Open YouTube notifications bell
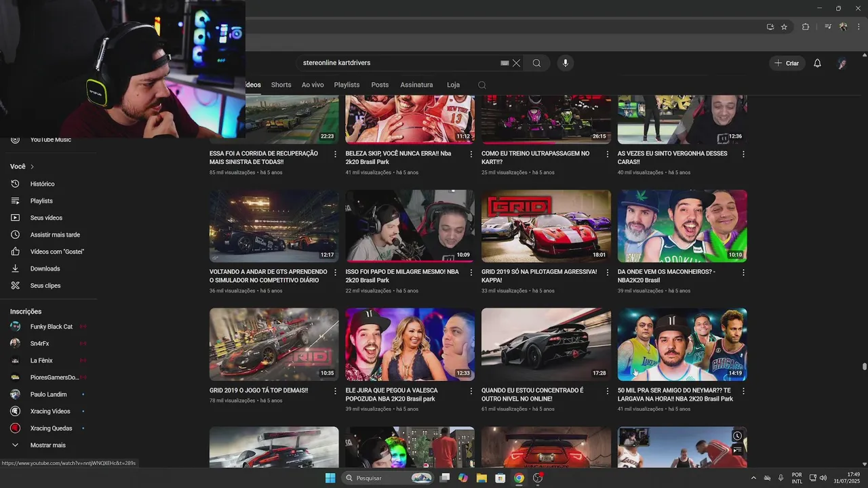The width and height of the screenshot is (868, 488). (x=817, y=63)
